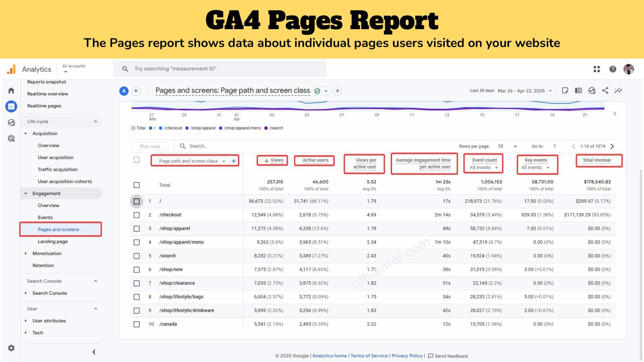Click the Send feedback icon
Viewport: 644px width, 362px height.
point(430,356)
